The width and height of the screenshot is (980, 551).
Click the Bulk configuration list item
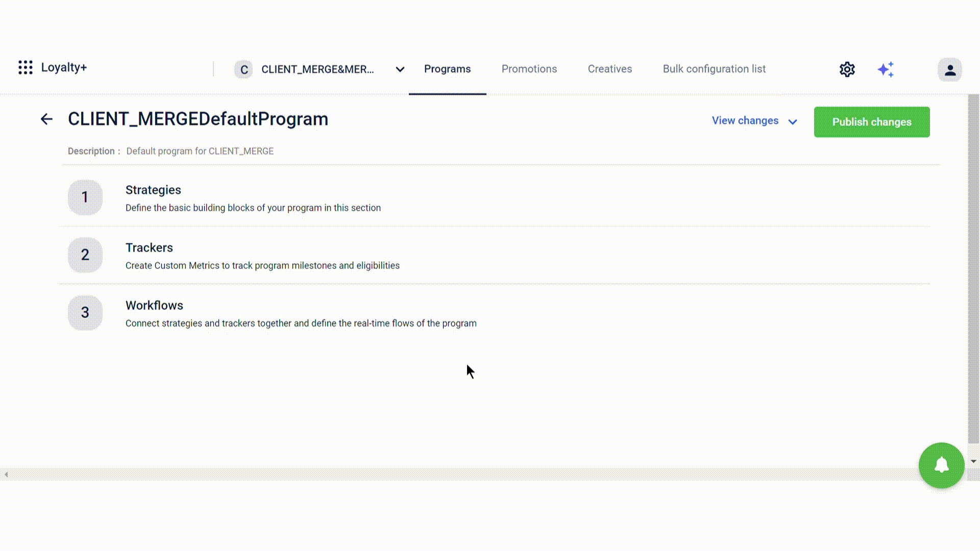point(714,69)
